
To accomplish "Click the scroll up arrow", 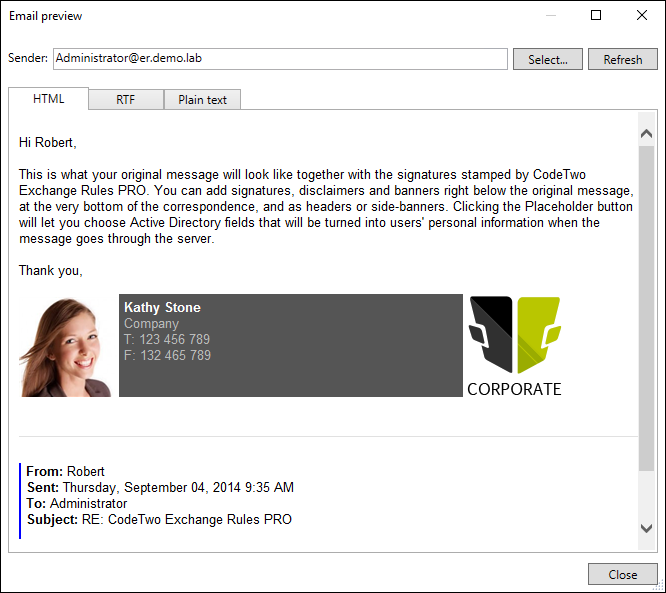I will [x=646, y=133].
